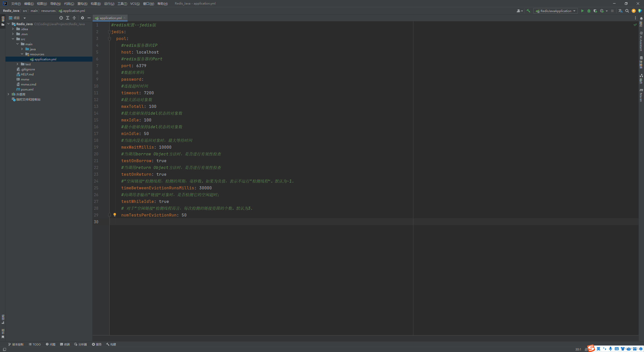Toggle the fold marker on the jedis line
Image resolution: width=644 pixels, height=352 pixels.
(x=109, y=32)
